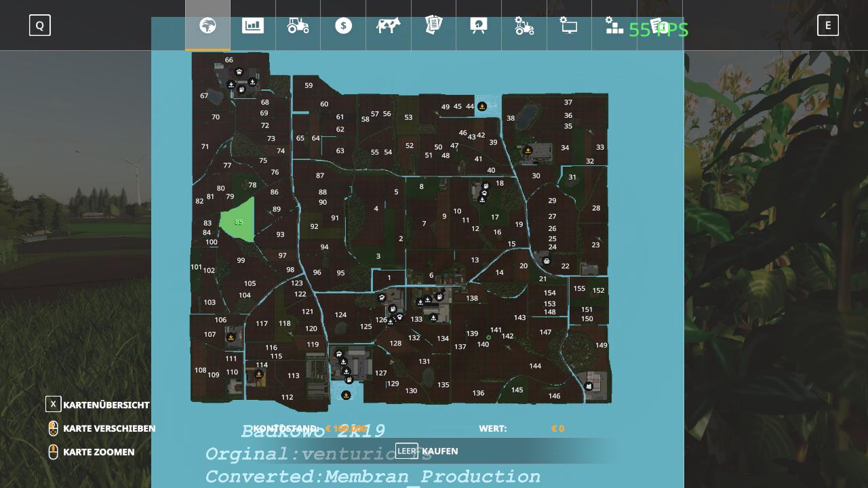The image size is (868, 488).
Task: Select the active globe map tab
Action: (x=208, y=26)
